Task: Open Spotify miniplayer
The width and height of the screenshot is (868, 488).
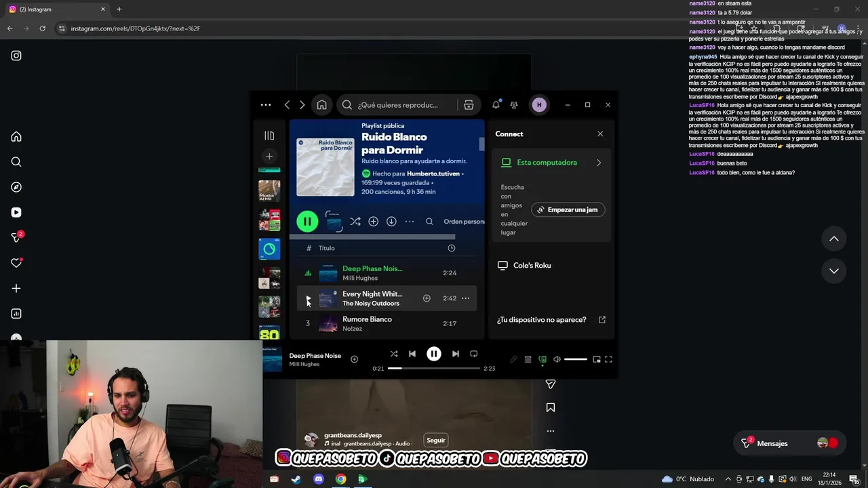Action: (597, 359)
